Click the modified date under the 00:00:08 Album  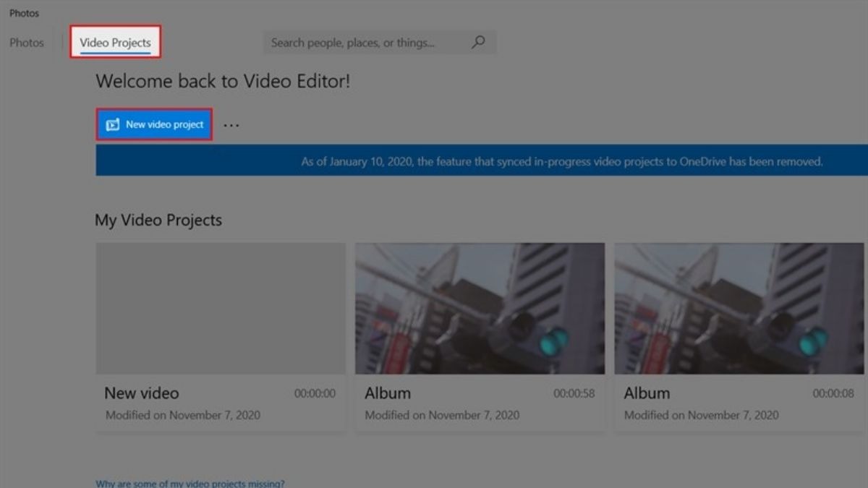tap(702, 416)
